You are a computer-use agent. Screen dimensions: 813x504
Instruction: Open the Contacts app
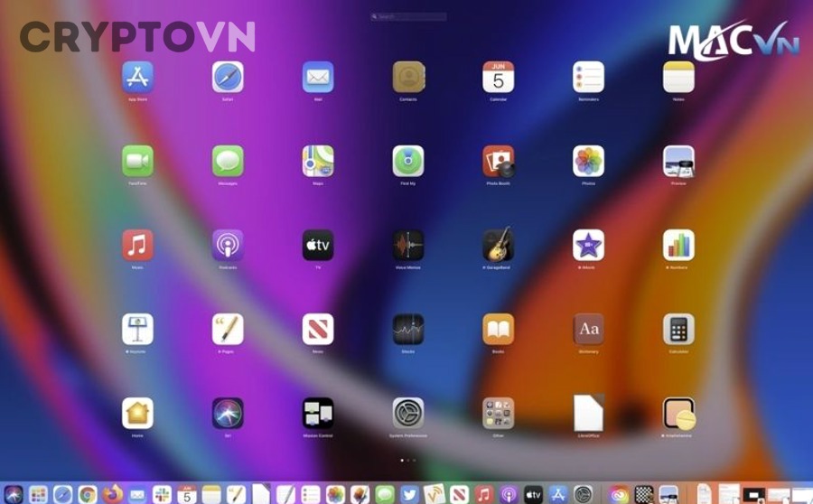408,77
